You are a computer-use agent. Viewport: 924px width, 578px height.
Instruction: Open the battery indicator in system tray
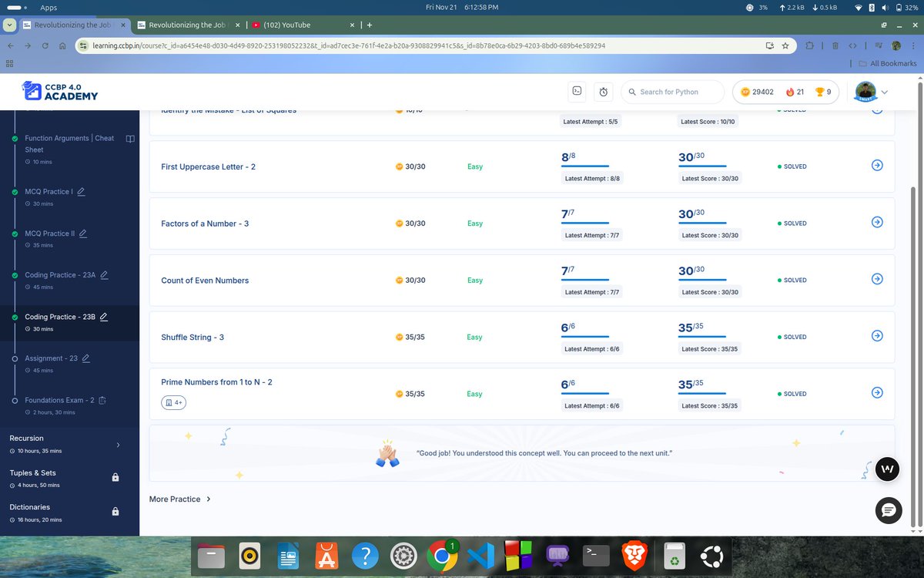(x=906, y=7)
